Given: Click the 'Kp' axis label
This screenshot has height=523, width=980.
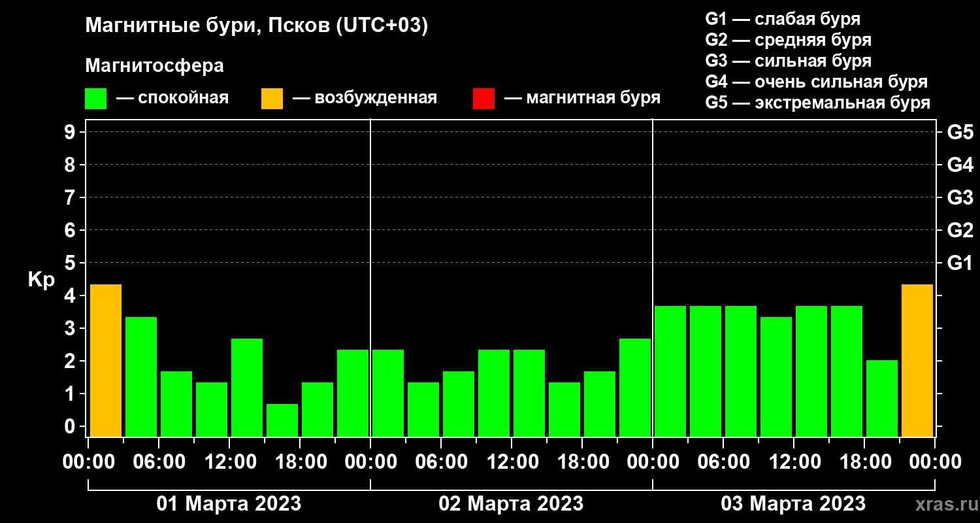Looking at the screenshot, I should [x=41, y=280].
